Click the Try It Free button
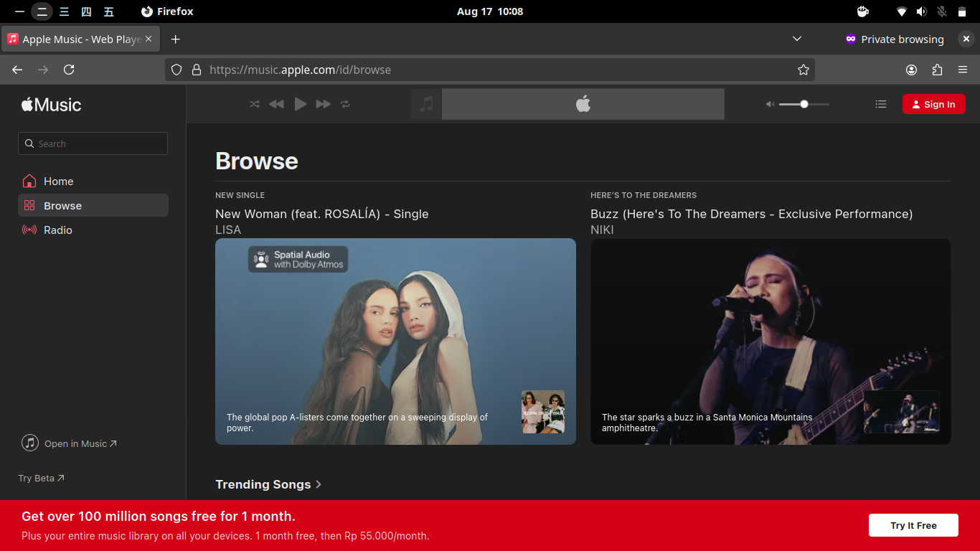 913,525
